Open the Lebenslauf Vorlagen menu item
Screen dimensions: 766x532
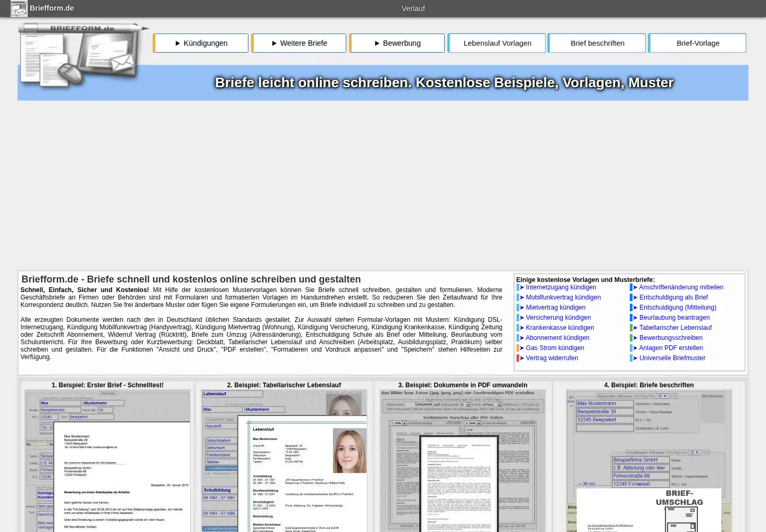click(497, 43)
